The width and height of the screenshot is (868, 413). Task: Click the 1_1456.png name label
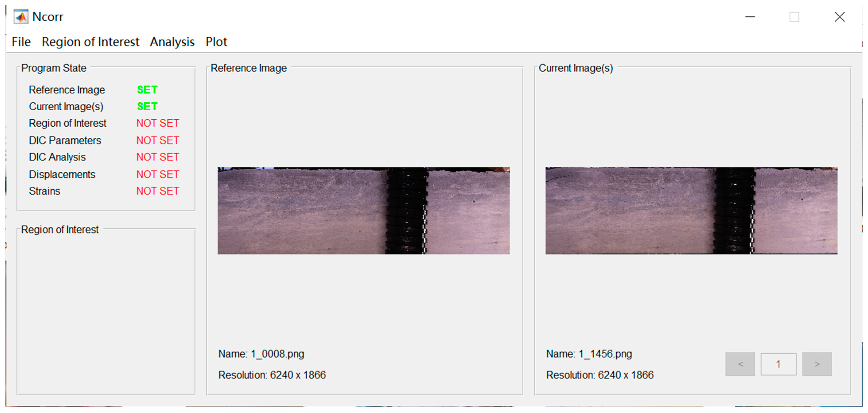[x=589, y=354]
